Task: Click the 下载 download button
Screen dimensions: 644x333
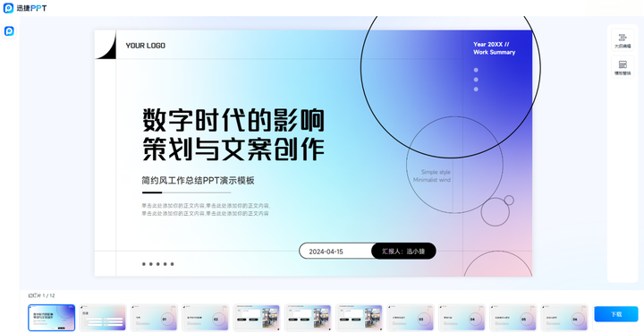Action: pos(616,314)
